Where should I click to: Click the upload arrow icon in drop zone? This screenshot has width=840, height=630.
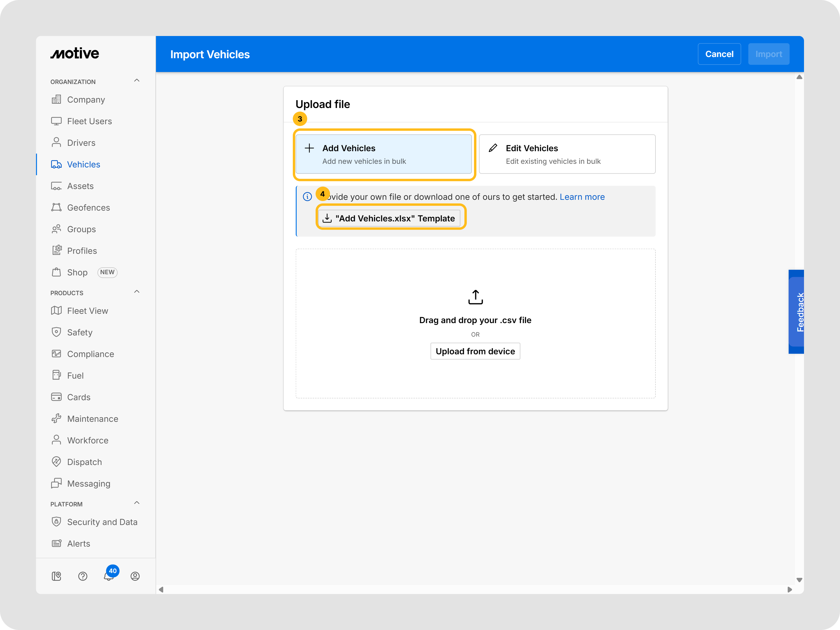(475, 297)
